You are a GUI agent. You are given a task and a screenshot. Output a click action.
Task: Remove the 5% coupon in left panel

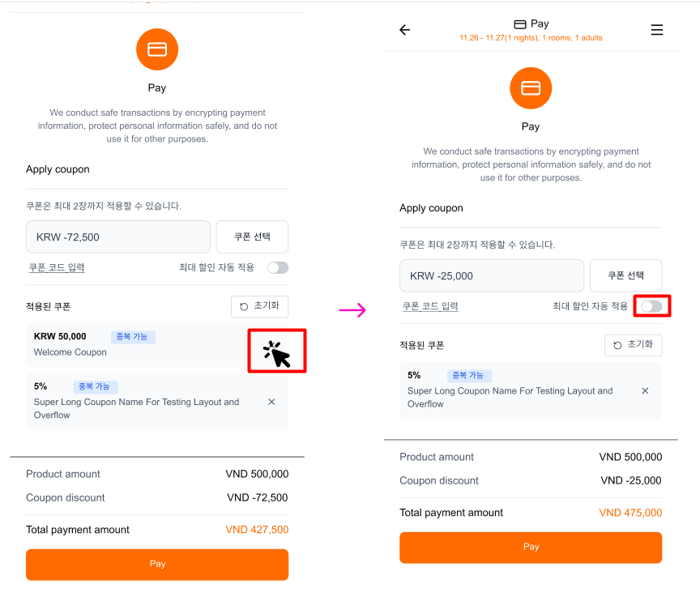pyautogui.click(x=271, y=402)
